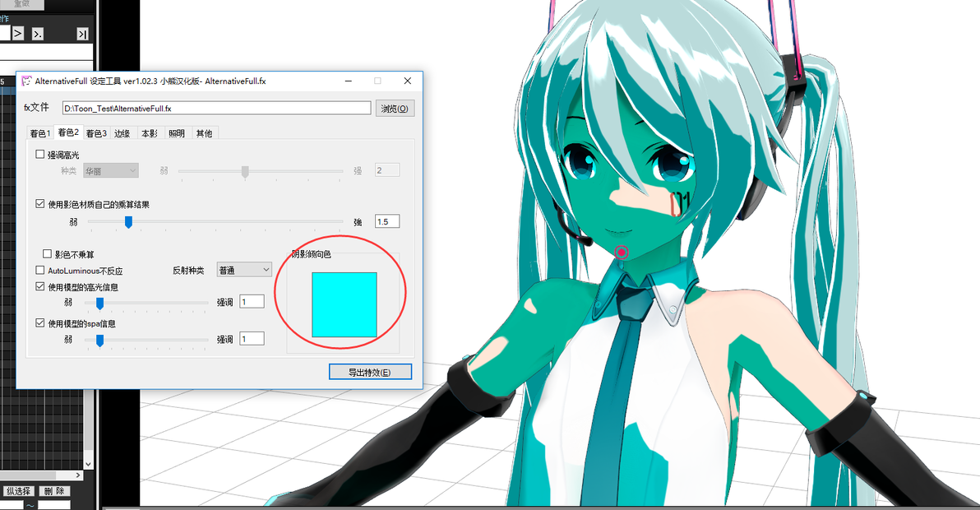Open the 边缘 tab
The image size is (980, 510).
tap(122, 133)
